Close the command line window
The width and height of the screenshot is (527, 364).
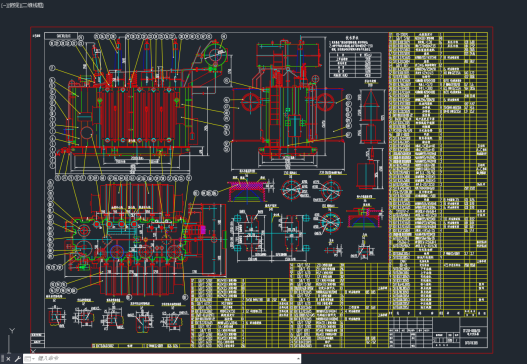point(8,359)
